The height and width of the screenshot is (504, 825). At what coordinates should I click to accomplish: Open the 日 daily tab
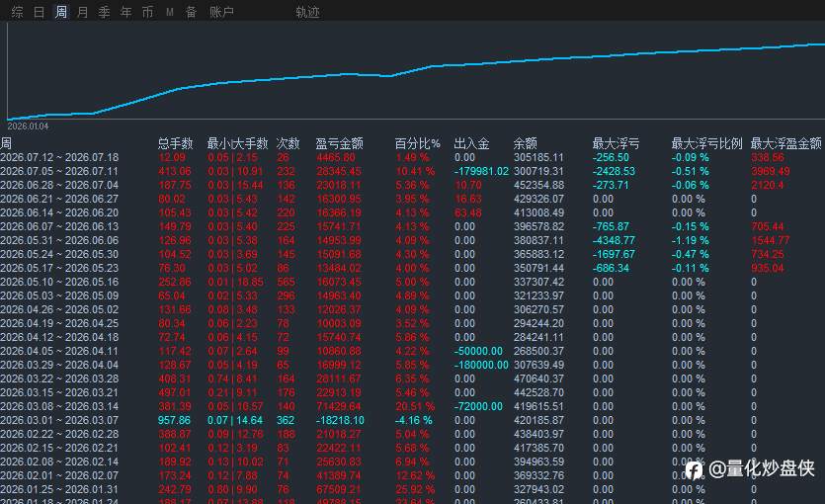[x=39, y=12]
